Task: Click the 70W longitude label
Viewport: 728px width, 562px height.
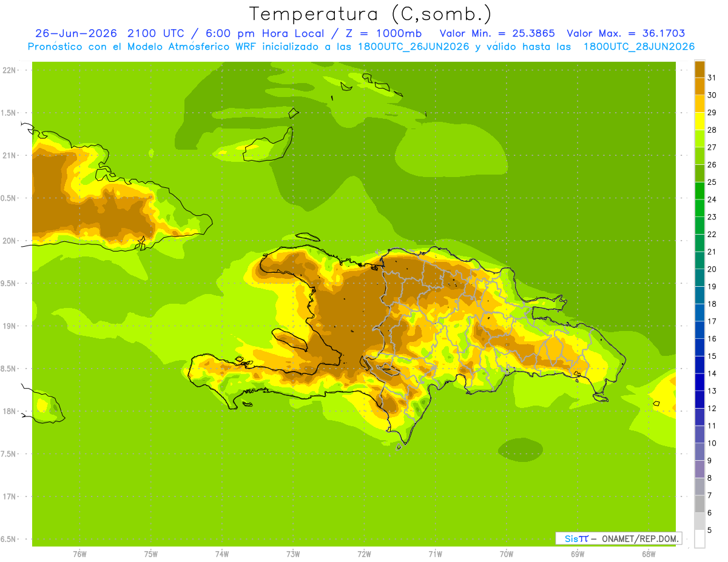Action: (507, 554)
